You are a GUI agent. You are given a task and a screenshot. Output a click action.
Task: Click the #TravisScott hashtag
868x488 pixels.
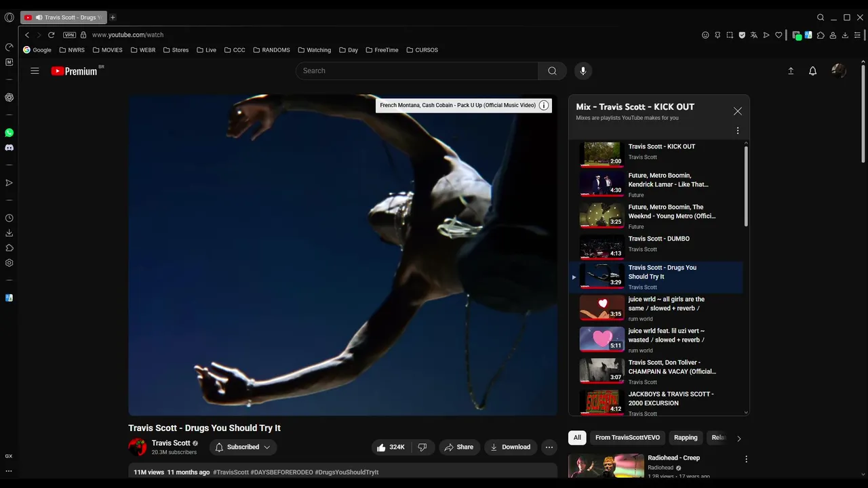click(231, 472)
